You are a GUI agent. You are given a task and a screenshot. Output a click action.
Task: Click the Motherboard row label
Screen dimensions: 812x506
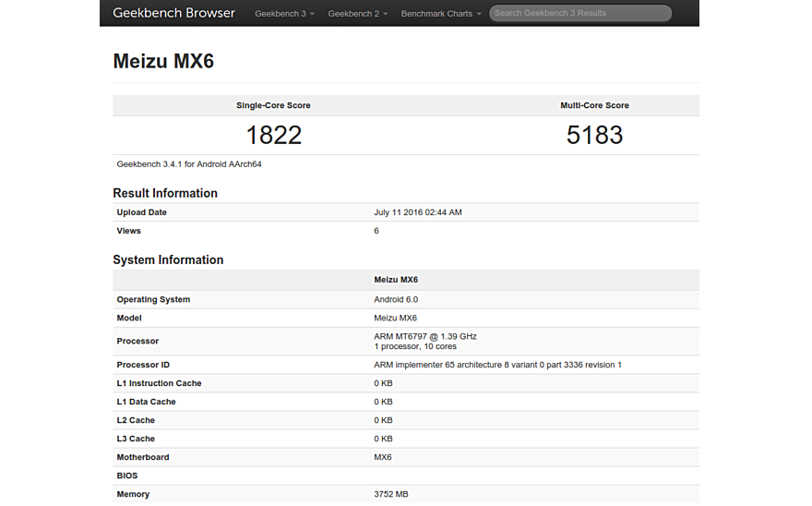143,457
